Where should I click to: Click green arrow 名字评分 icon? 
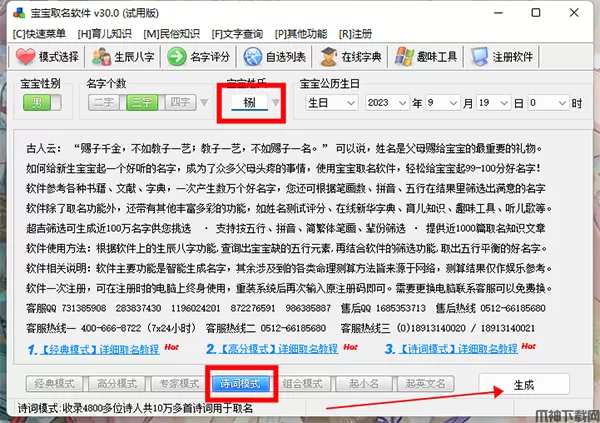[x=177, y=57]
